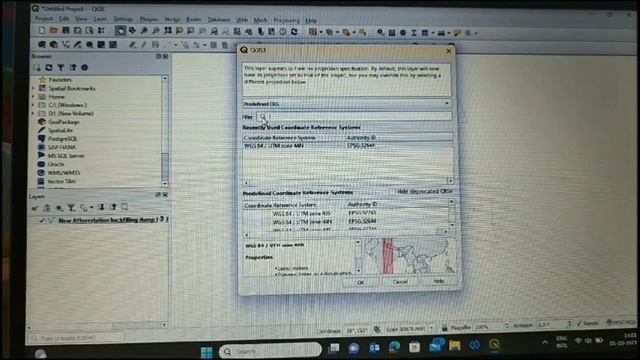Expand the D:\ (New Volume) drive node

(34, 113)
